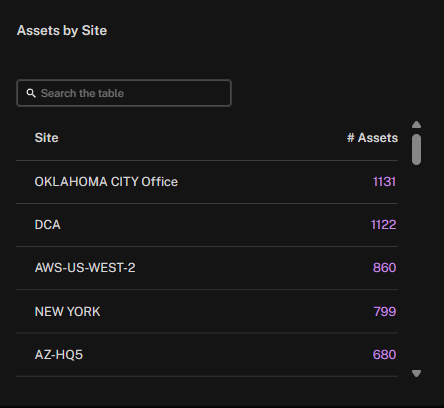The height and width of the screenshot is (408, 444).
Task: Click the scrollbar up arrow
Action: coord(416,125)
